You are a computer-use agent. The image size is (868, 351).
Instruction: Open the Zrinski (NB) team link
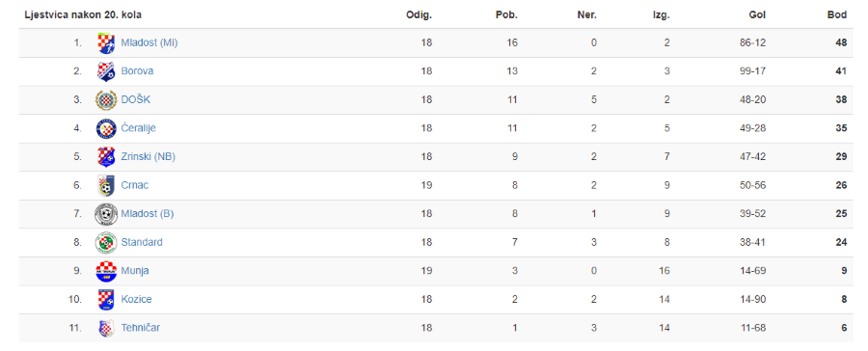[149, 156]
